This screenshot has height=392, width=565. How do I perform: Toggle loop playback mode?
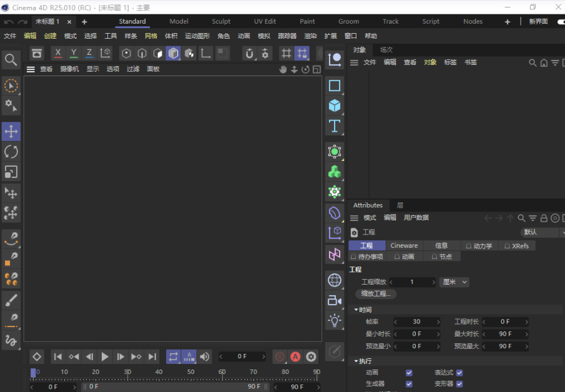pyautogui.click(x=174, y=356)
